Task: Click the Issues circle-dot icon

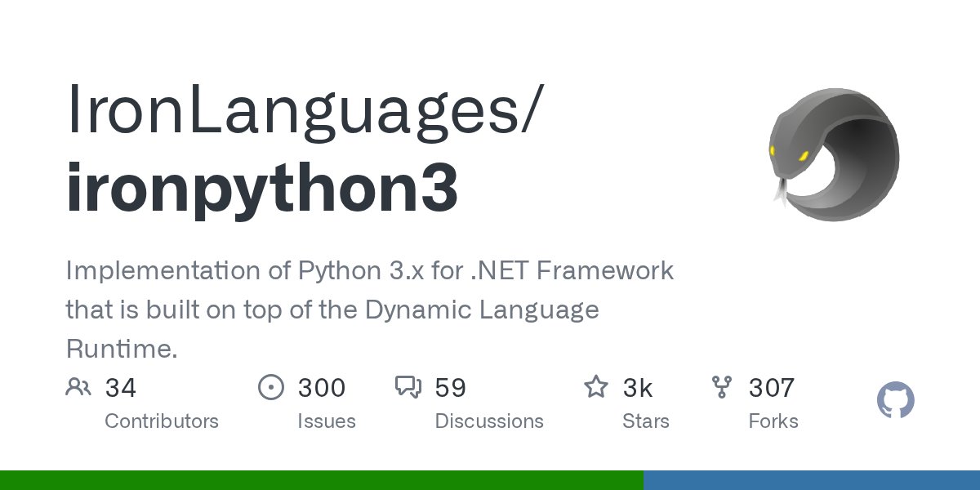Action: 271,387
